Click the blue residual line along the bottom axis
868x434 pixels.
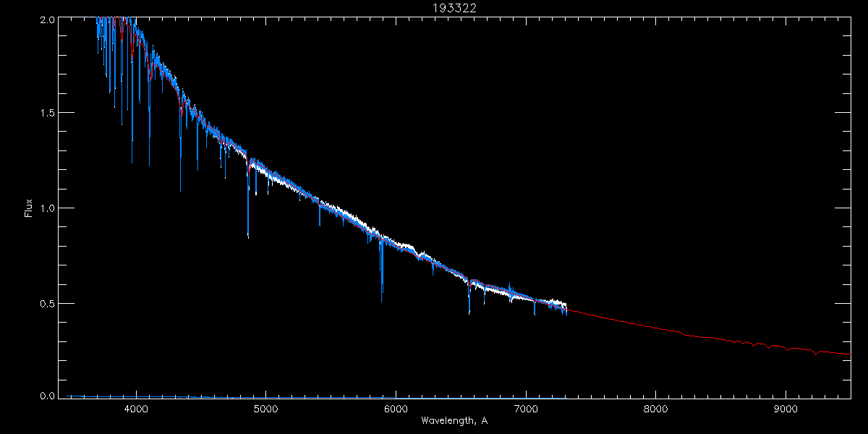tap(318, 396)
